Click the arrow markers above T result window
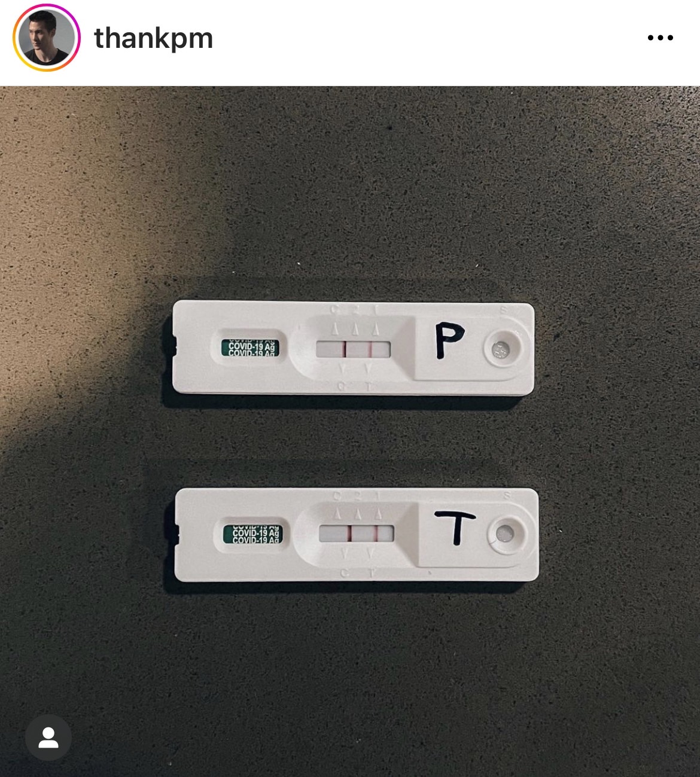Viewport: 700px width, 777px height. pos(358,513)
